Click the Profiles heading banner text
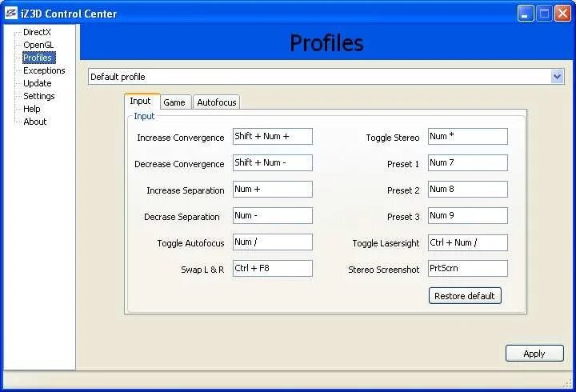Screen dimensions: 576x392 pos(326,43)
